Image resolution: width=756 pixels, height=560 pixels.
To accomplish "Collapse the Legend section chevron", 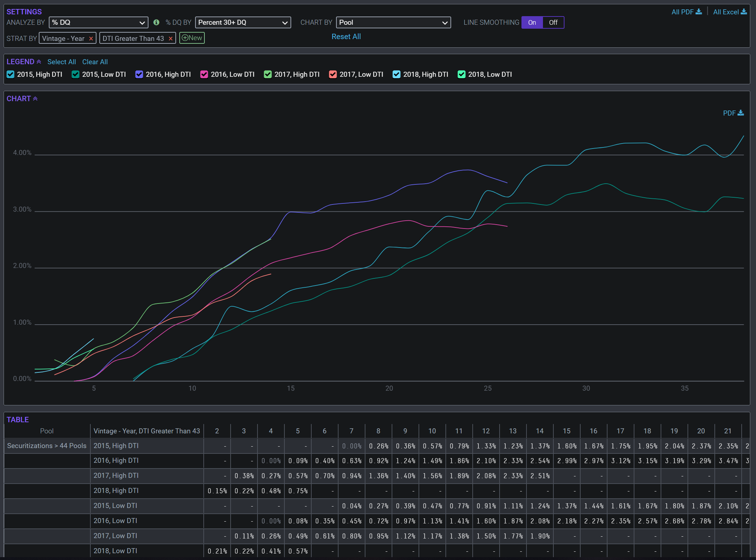I will tap(39, 62).
